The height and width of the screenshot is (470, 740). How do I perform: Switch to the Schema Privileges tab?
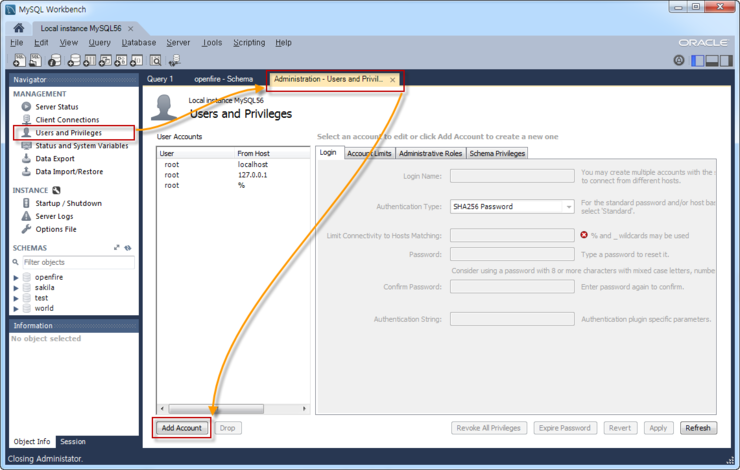497,153
